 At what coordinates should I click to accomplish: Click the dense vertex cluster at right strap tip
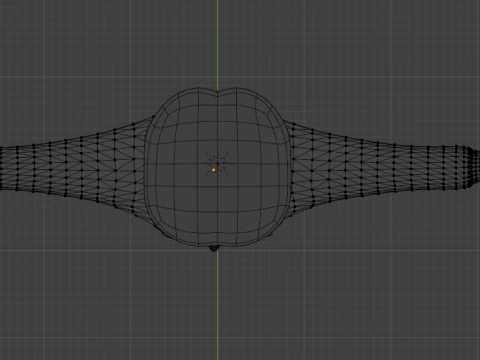click(472, 167)
